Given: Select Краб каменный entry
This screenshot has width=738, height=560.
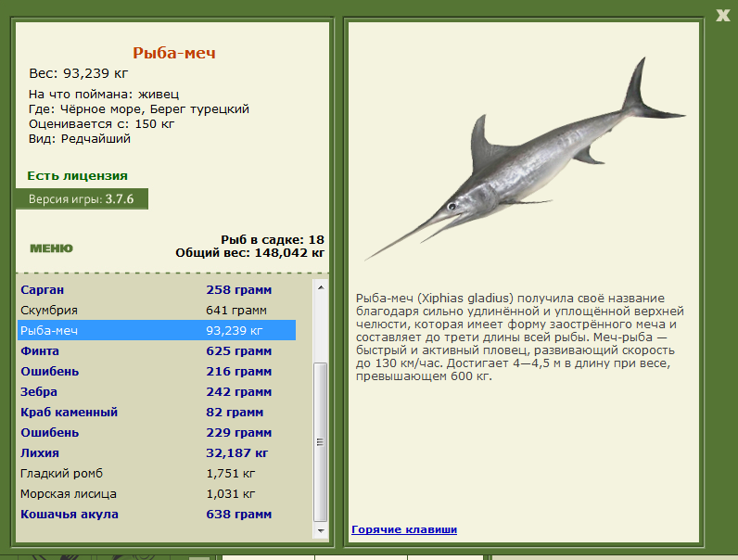Looking at the screenshot, I should [157, 413].
